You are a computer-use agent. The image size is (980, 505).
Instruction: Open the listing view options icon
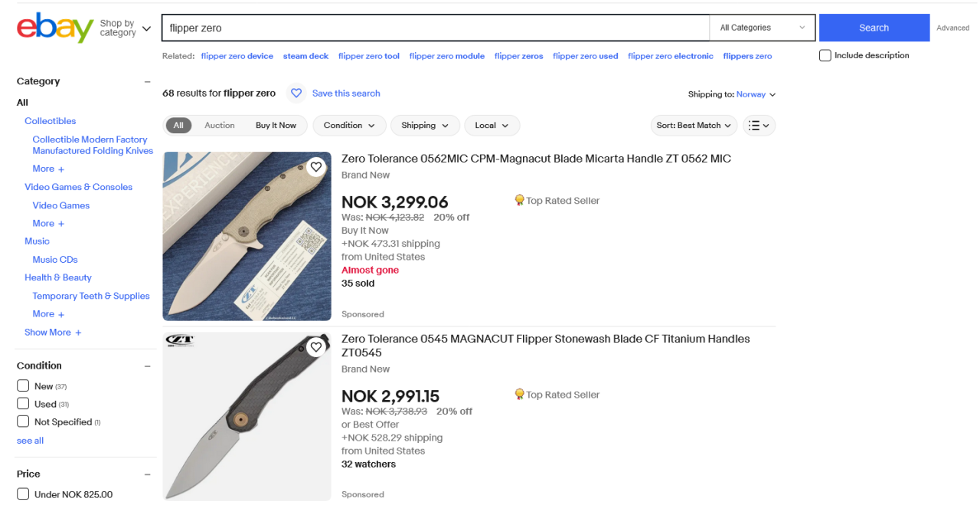click(x=759, y=125)
